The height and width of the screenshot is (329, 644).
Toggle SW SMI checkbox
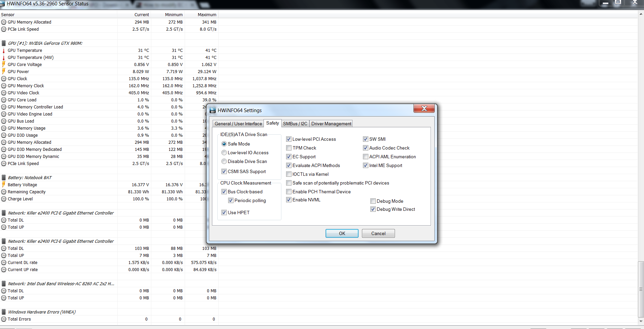coord(366,139)
